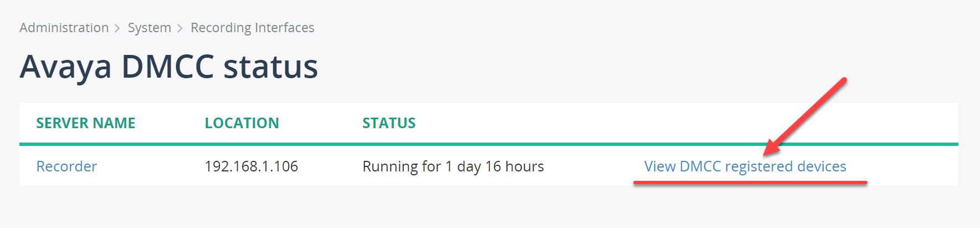The width and height of the screenshot is (980, 228).
Task: Click the word 'DMCC' in the page title
Action: 167,67
